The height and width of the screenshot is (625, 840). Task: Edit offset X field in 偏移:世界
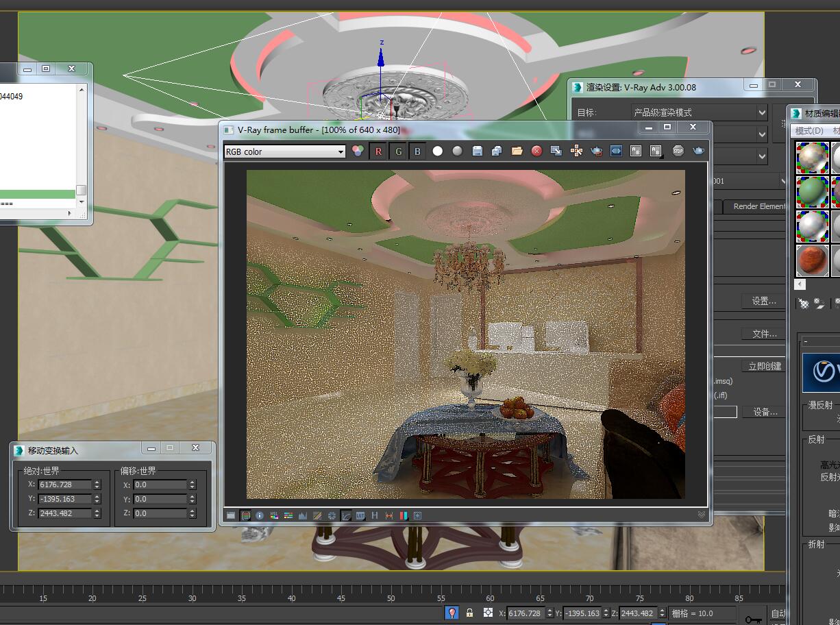pyautogui.click(x=160, y=485)
